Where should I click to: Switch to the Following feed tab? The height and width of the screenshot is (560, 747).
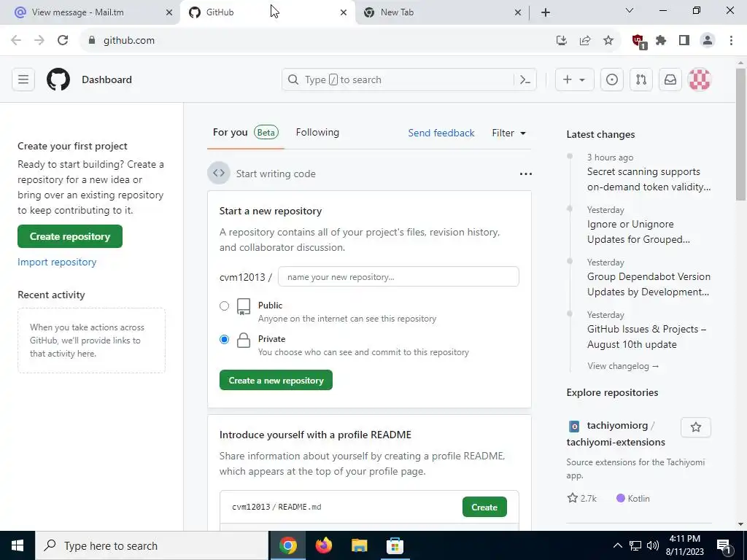317,133
